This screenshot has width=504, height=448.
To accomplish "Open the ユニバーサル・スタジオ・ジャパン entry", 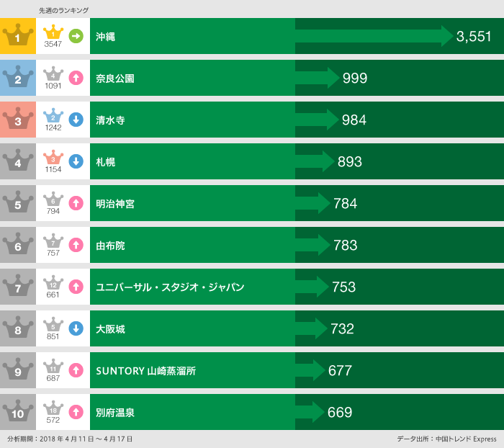I will point(170,287).
